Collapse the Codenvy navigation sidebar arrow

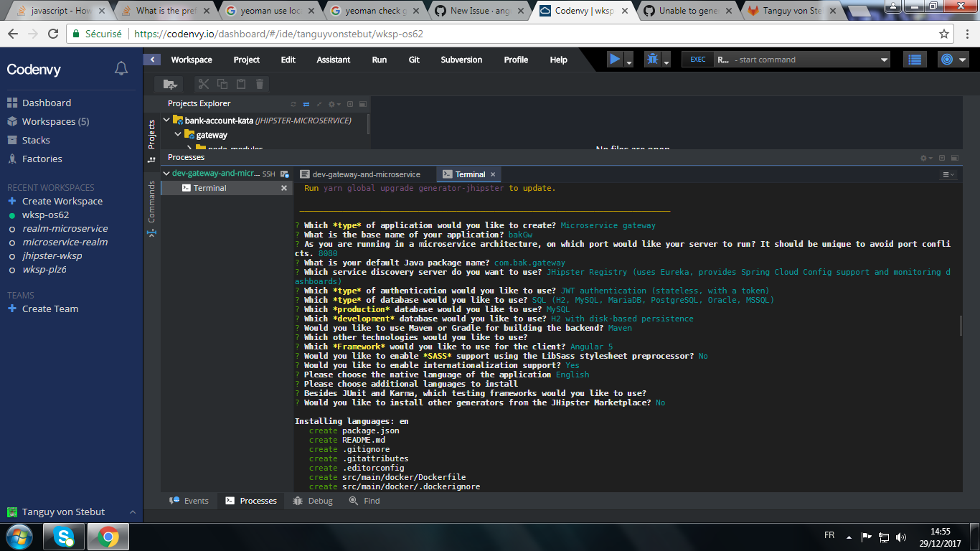(x=151, y=60)
